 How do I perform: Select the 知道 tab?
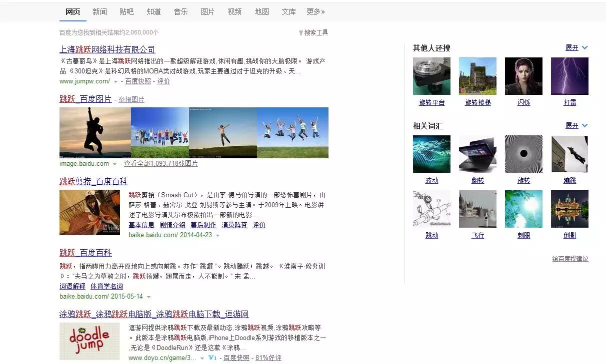pos(153,11)
